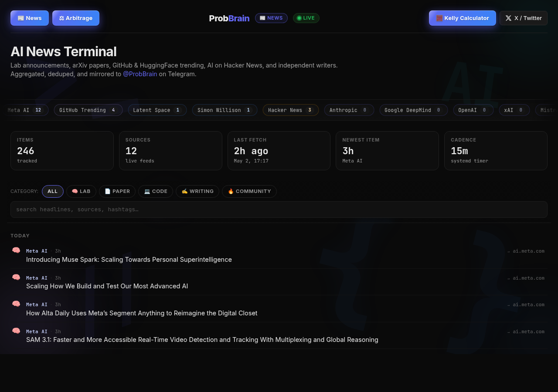The image size is (558, 392).
Task: Click the Sources 12 live feeds card
Action: 170,151
